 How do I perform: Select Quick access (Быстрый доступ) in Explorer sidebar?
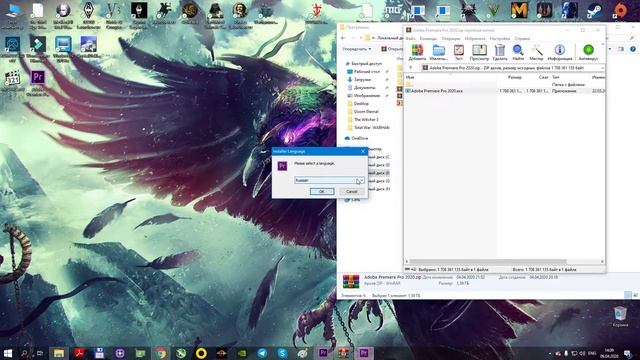click(364, 64)
